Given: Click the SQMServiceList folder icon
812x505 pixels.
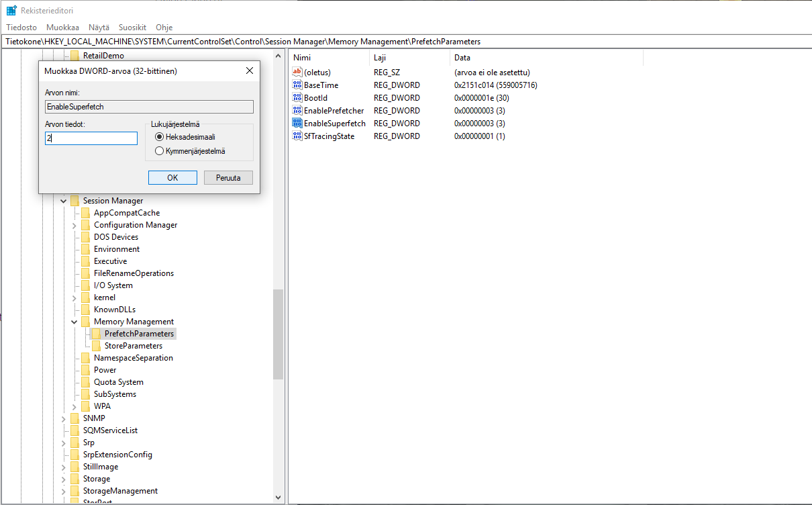Looking at the screenshot, I should (74, 430).
